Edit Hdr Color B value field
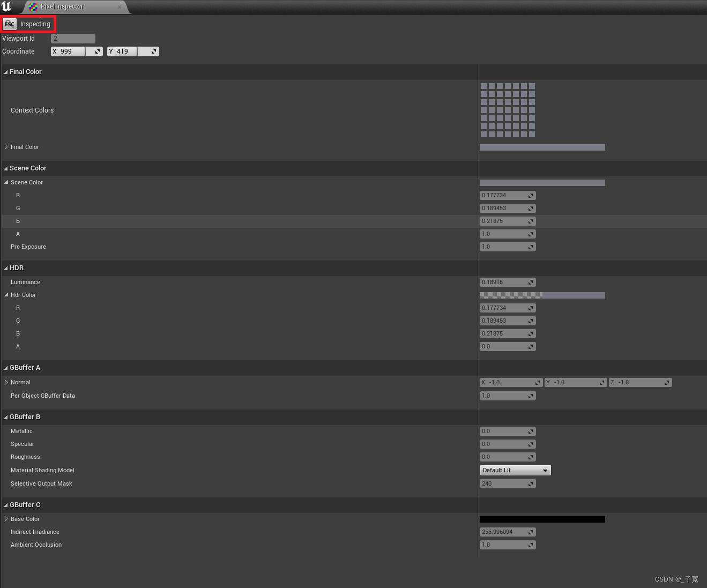707x588 pixels. tap(508, 334)
